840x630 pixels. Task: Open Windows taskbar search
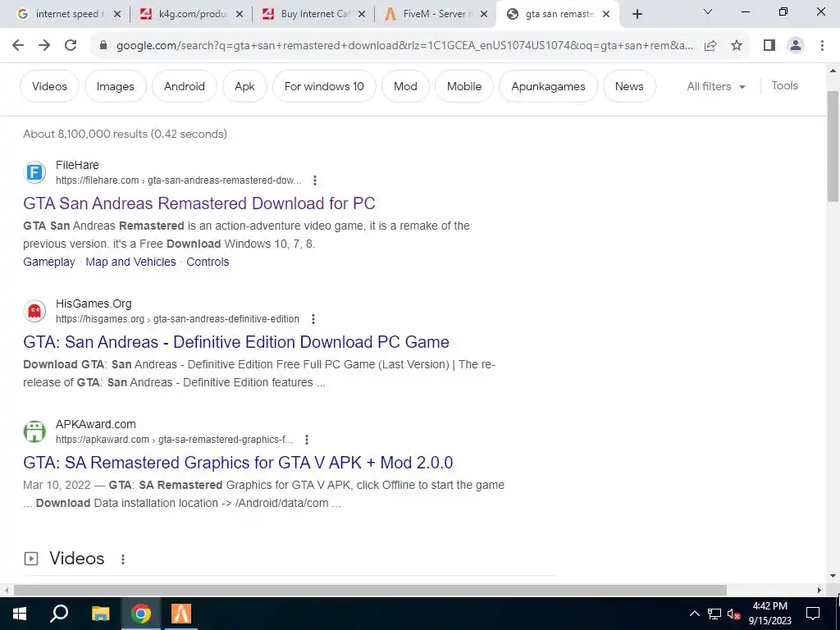coord(59,614)
